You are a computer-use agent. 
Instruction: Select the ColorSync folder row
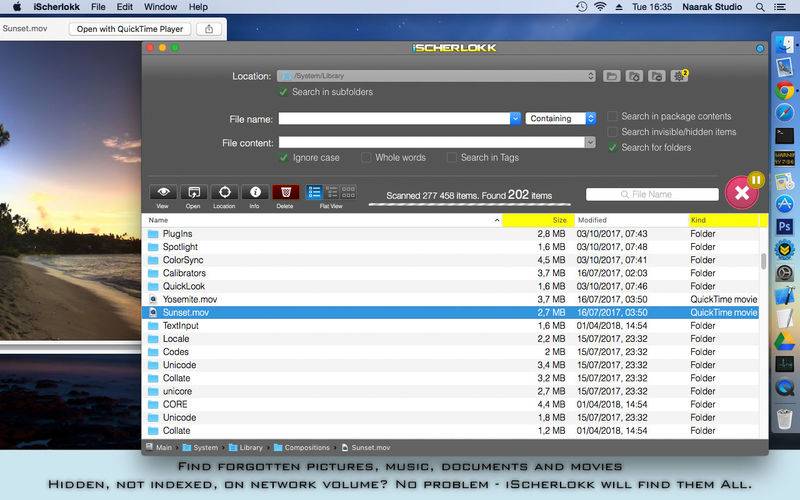click(x=451, y=260)
